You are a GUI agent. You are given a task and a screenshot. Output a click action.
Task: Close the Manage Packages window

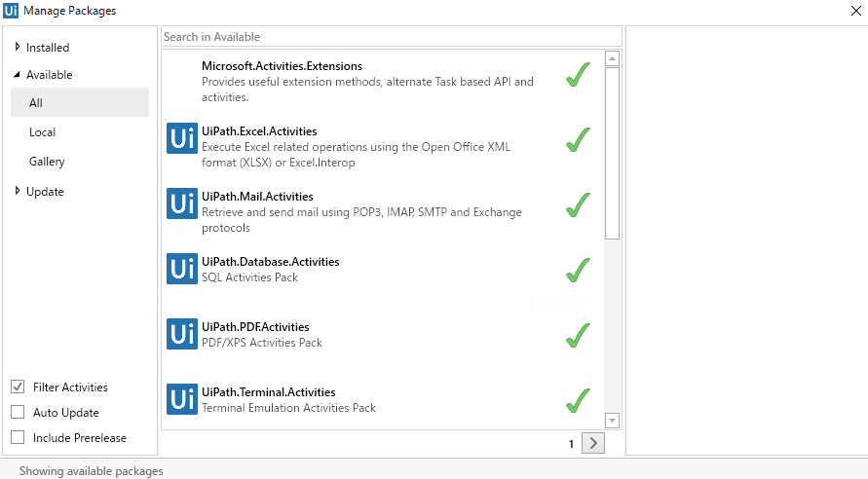(x=855, y=11)
